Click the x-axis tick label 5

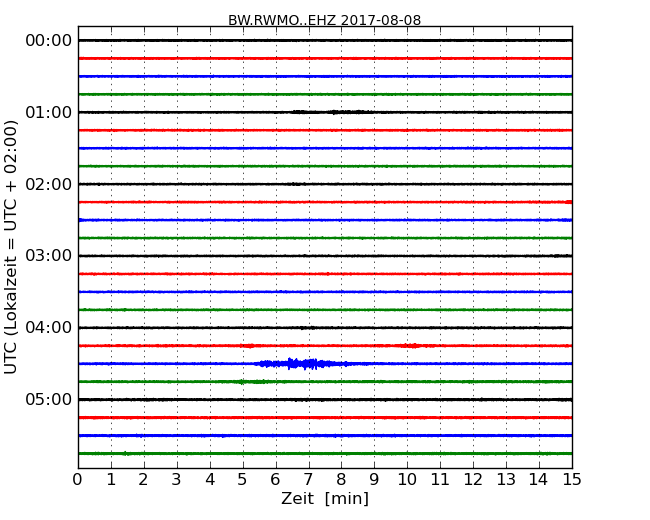click(243, 479)
